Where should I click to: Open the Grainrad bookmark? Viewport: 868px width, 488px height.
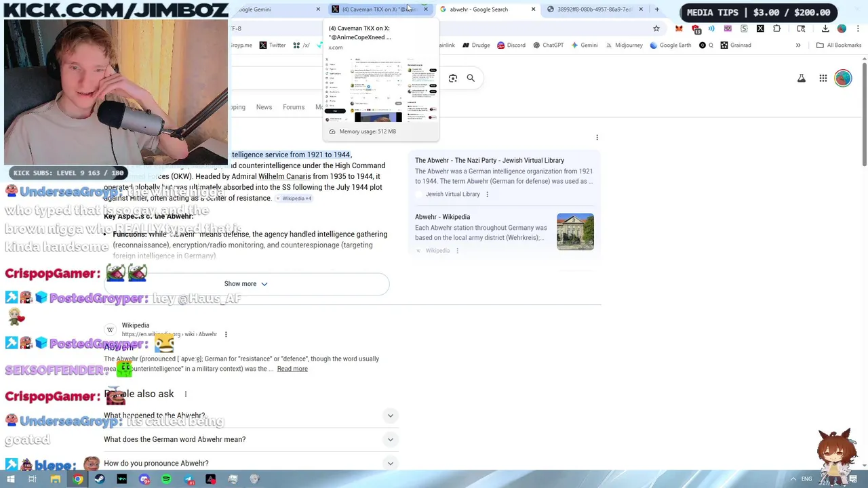(x=736, y=45)
